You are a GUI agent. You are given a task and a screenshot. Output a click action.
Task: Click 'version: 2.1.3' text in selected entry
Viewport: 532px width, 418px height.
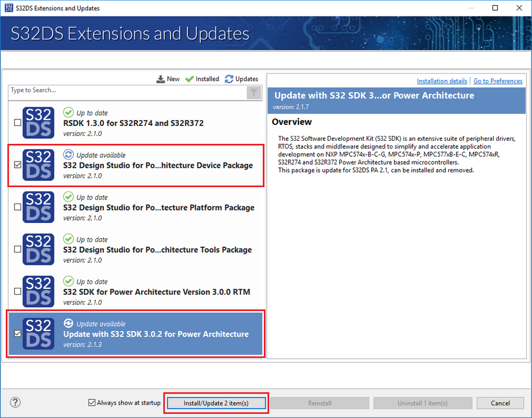83,344
